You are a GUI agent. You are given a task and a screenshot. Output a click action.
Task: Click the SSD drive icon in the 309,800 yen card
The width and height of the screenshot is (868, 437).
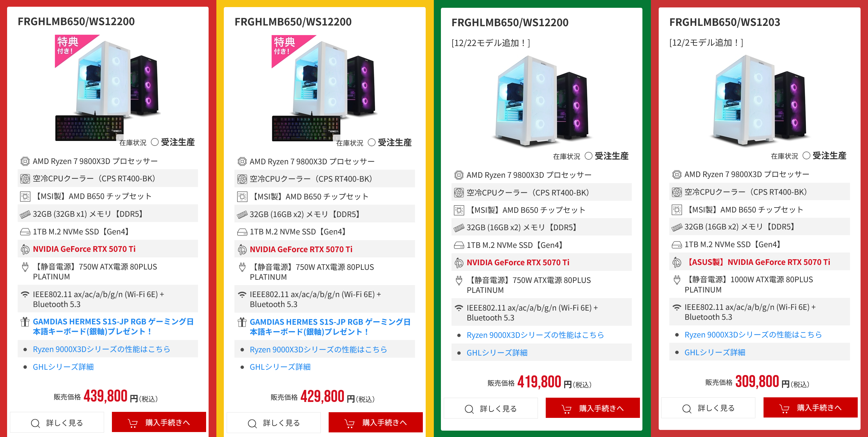677,245
